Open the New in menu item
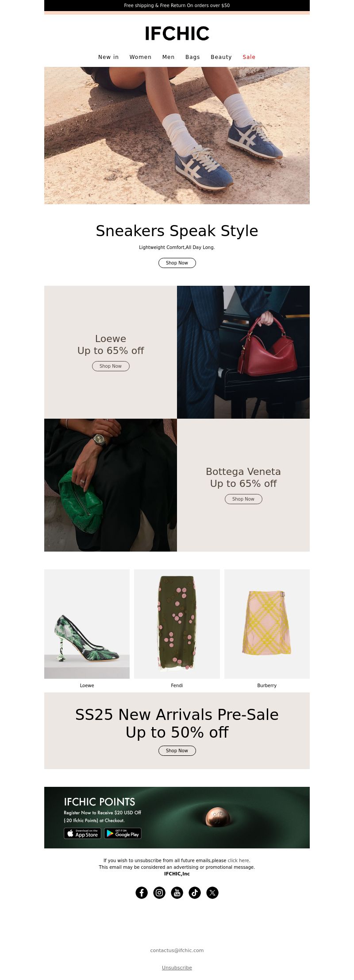Image resolution: width=354 pixels, height=980 pixels. pos(108,57)
